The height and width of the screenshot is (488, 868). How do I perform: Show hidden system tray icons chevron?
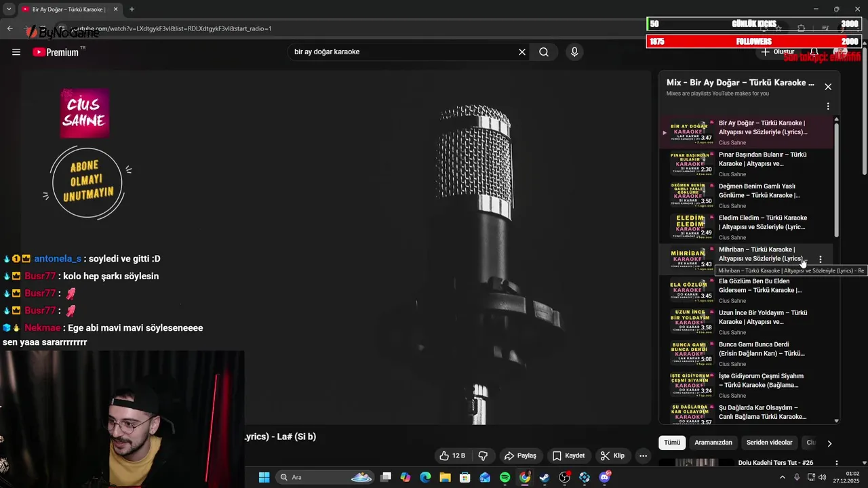pyautogui.click(x=782, y=477)
